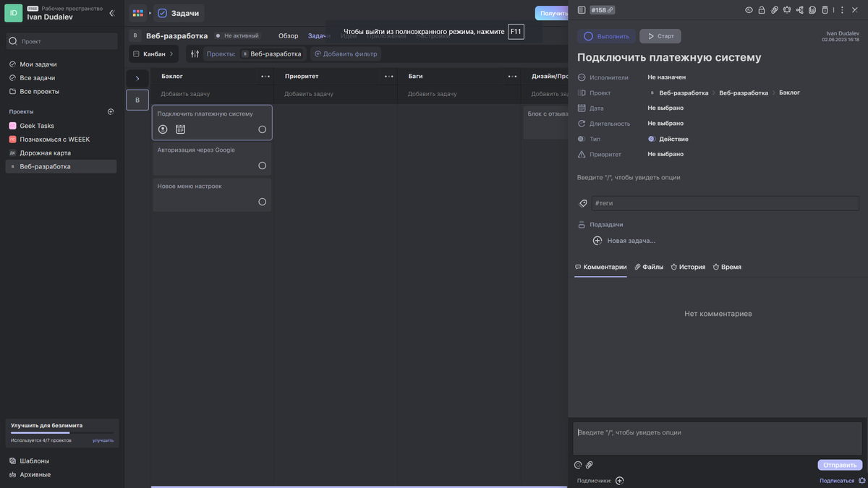
Task: Click the bell reminder icon in task header
Action: (786, 10)
